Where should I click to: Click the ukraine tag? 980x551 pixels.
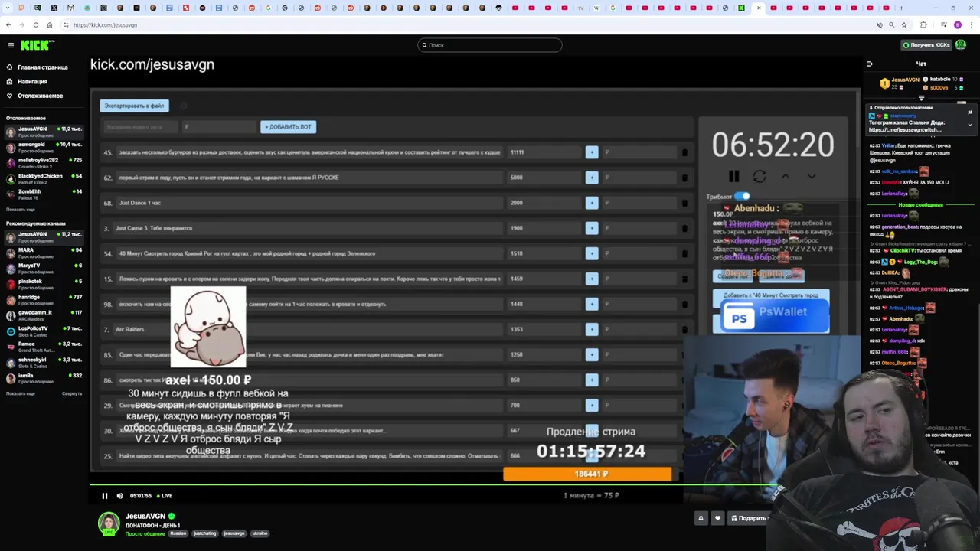click(x=260, y=533)
